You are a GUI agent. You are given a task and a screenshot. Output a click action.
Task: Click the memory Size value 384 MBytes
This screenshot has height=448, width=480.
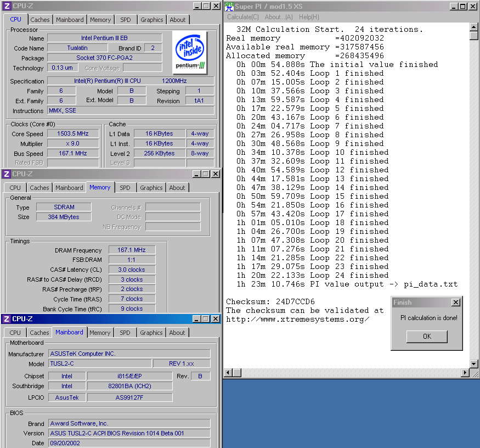[64, 217]
